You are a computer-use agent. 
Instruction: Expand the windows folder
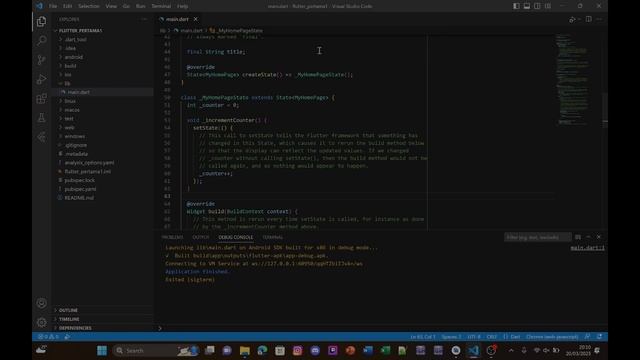point(74,136)
